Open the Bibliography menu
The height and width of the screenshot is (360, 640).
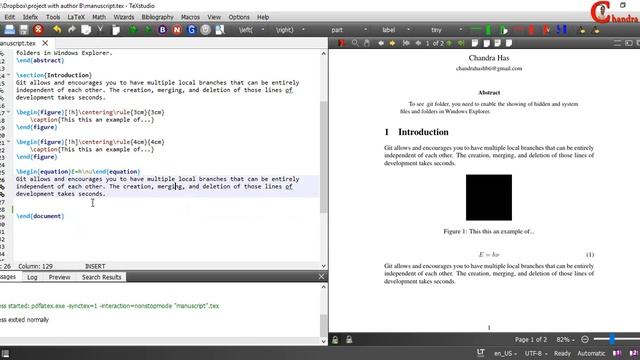[157, 17]
